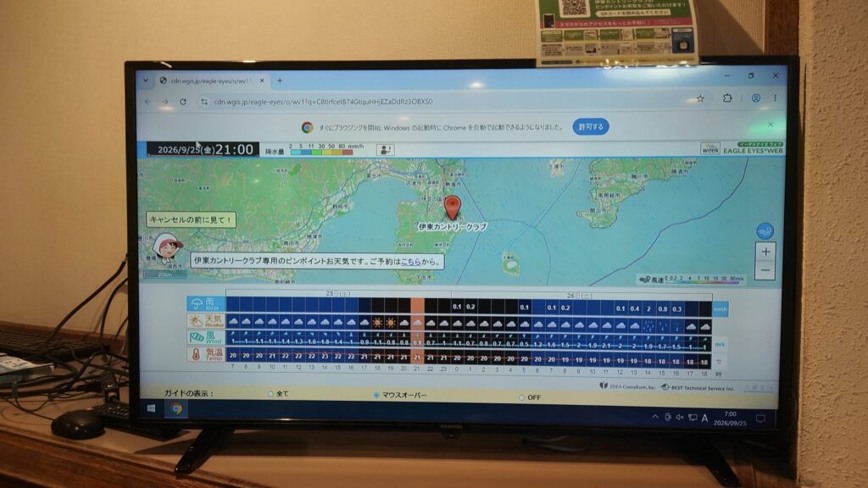Select the 雨 Rain row icon
Image resolution: width=868 pixels, height=488 pixels.
[x=206, y=303]
